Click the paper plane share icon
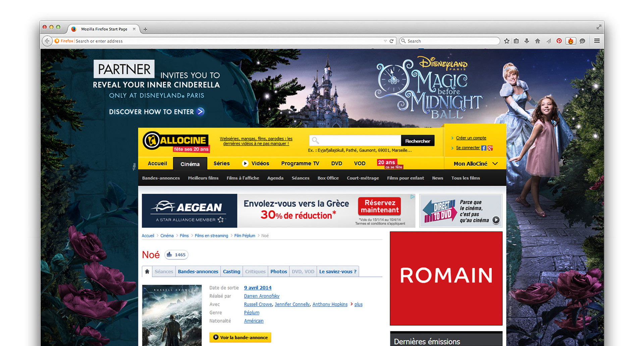644x346 pixels. [x=548, y=41]
